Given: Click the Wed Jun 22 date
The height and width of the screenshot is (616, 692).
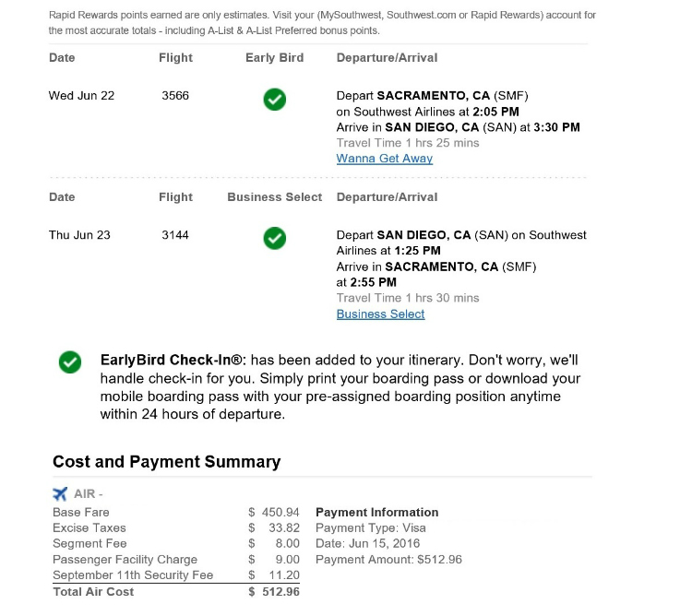Looking at the screenshot, I should pos(81,96).
